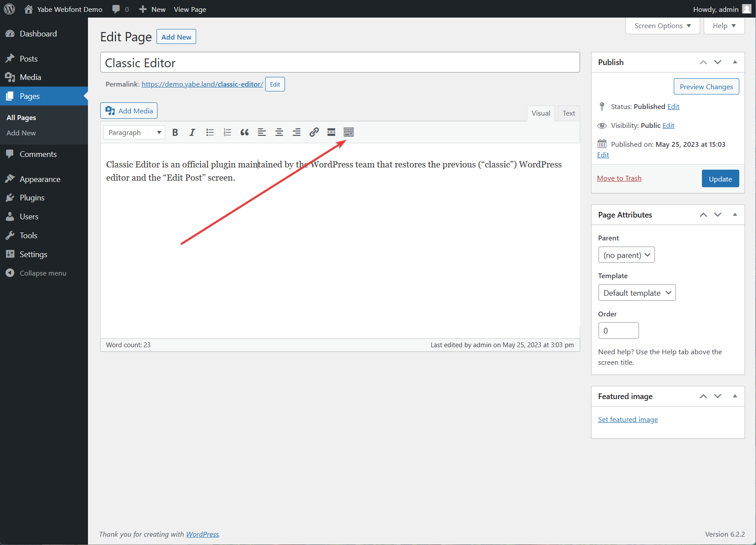This screenshot has width=756, height=545.
Task: Switch to the Visual editor tab
Action: point(541,113)
